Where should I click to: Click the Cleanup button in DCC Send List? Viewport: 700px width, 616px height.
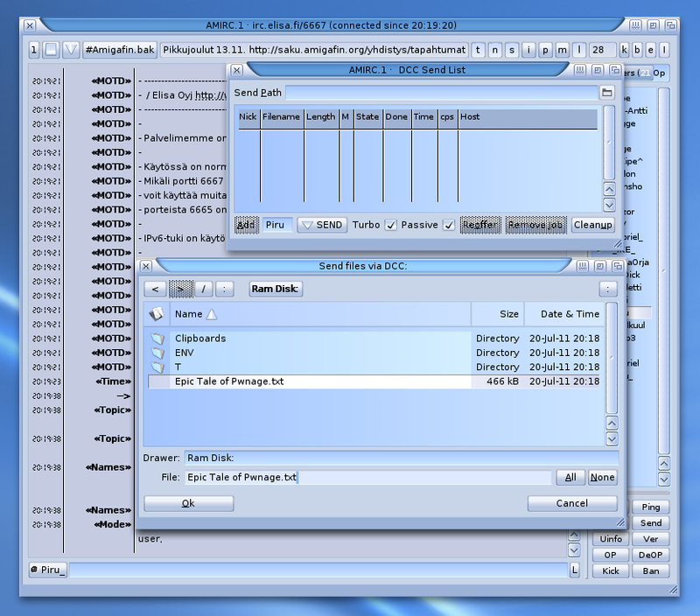point(592,225)
